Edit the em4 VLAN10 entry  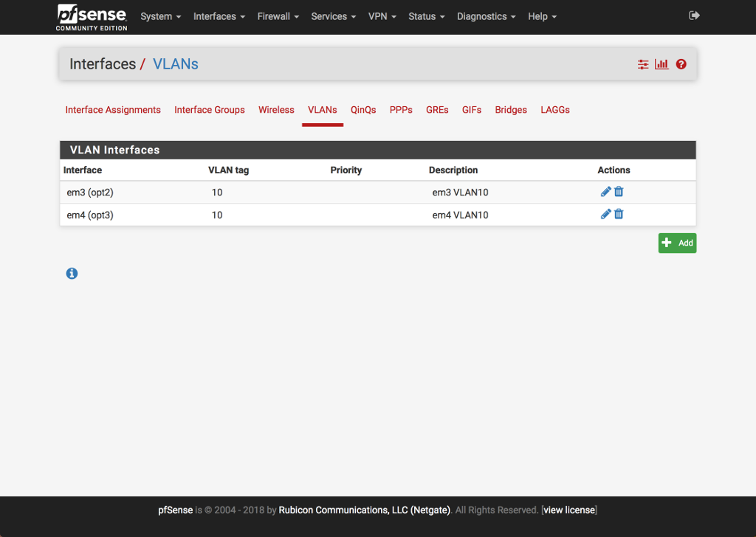click(x=605, y=215)
